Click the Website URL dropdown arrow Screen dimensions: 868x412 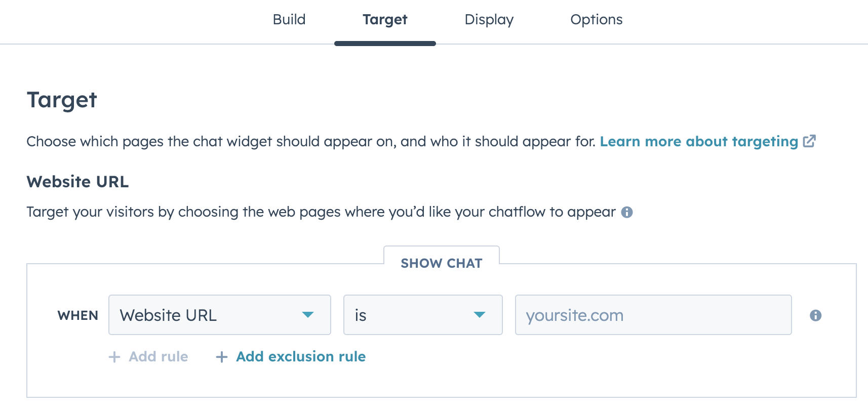[x=308, y=315]
